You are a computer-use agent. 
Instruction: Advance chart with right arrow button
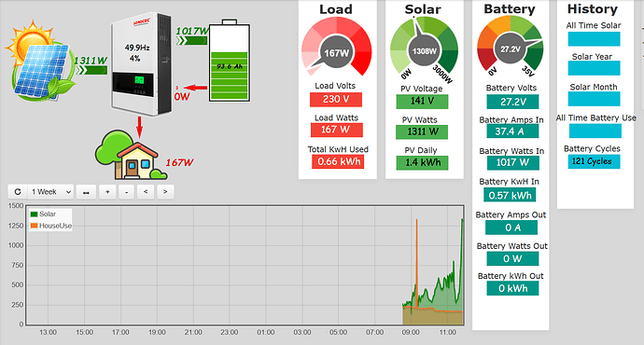pos(165,192)
